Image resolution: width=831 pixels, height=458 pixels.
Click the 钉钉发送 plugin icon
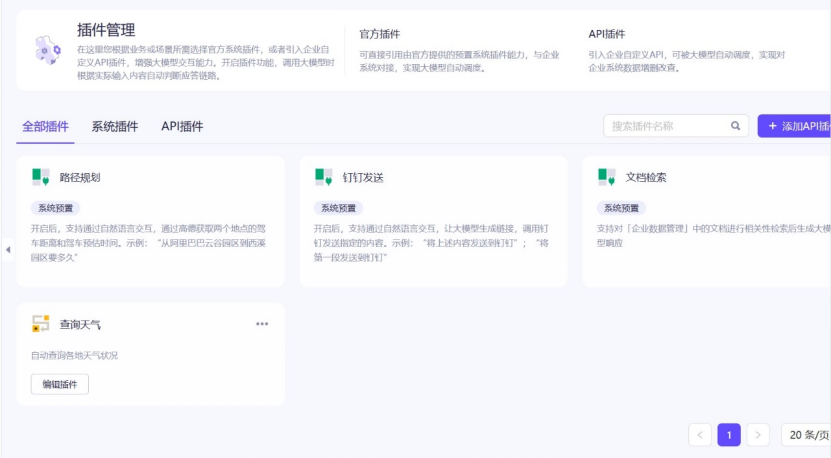click(x=324, y=177)
